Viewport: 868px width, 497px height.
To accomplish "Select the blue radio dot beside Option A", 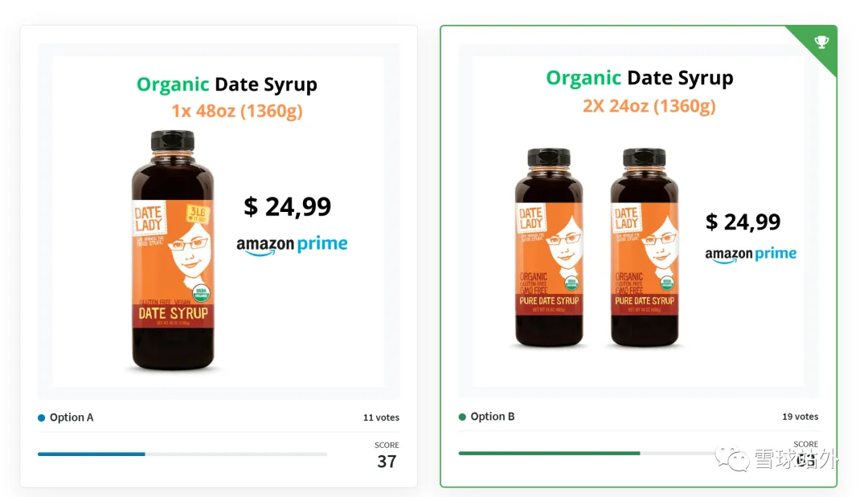I will pyautogui.click(x=42, y=418).
